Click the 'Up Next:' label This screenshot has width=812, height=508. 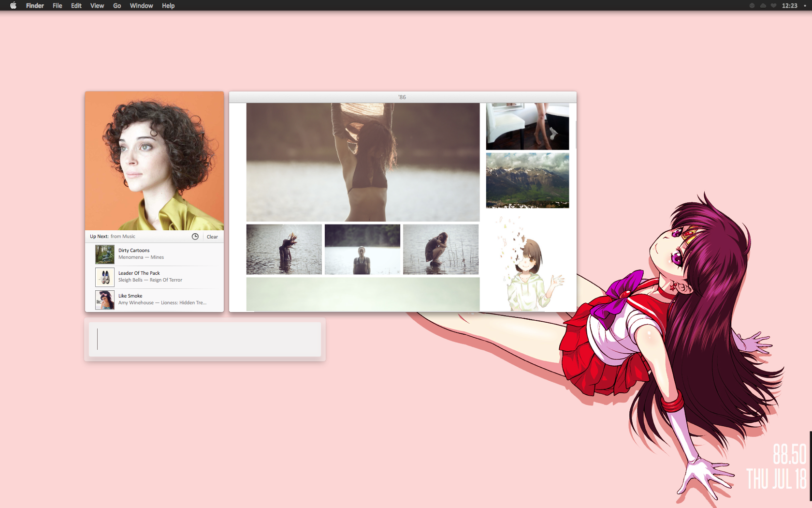pyautogui.click(x=99, y=237)
